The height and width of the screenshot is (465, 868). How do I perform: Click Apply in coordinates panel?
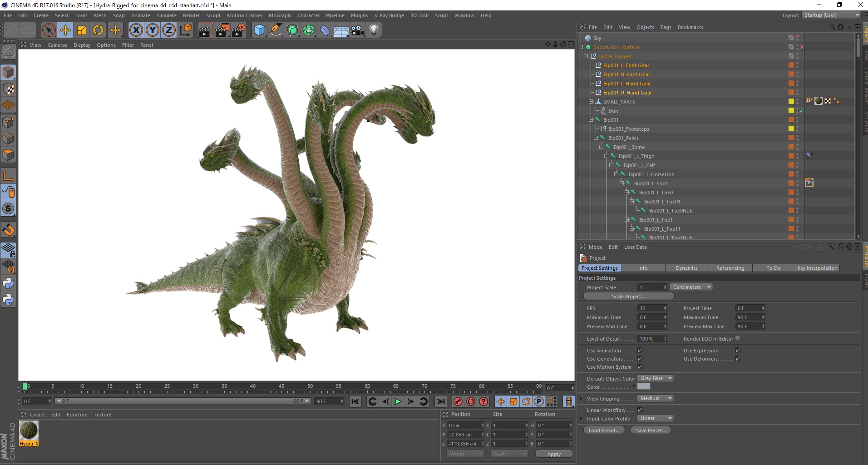pyautogui.click(x=554, y=454)
